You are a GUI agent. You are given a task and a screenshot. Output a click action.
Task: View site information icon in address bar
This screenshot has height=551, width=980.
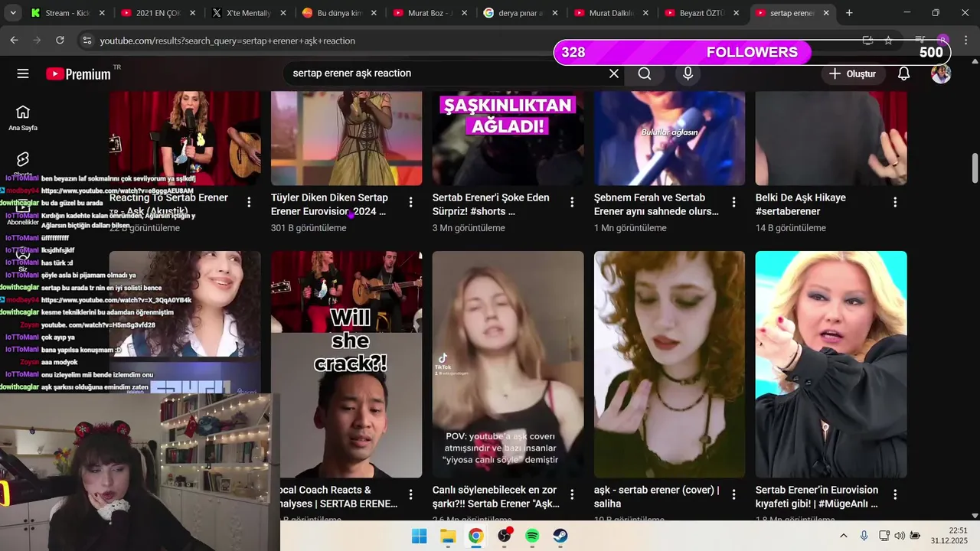(x=87, y=41)
